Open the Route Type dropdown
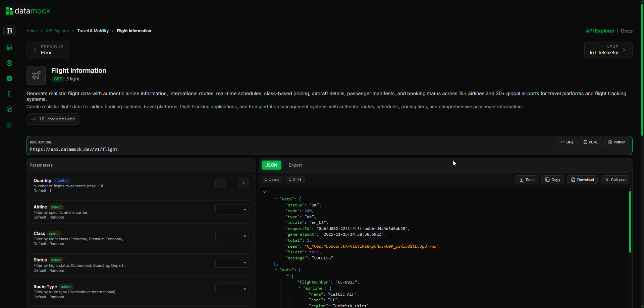 [x=232, y=289]
